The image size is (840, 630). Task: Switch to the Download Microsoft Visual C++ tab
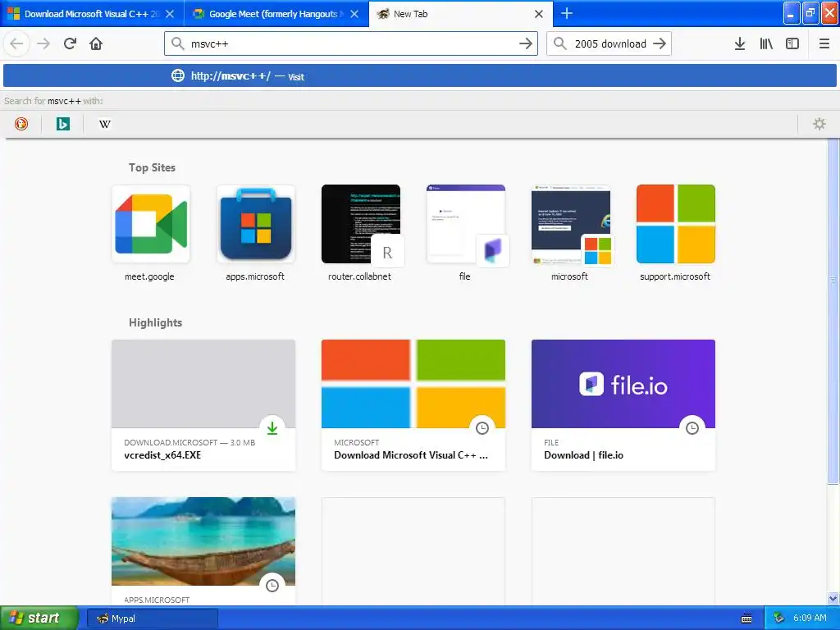pyautogui.click(x=92, y=14)
